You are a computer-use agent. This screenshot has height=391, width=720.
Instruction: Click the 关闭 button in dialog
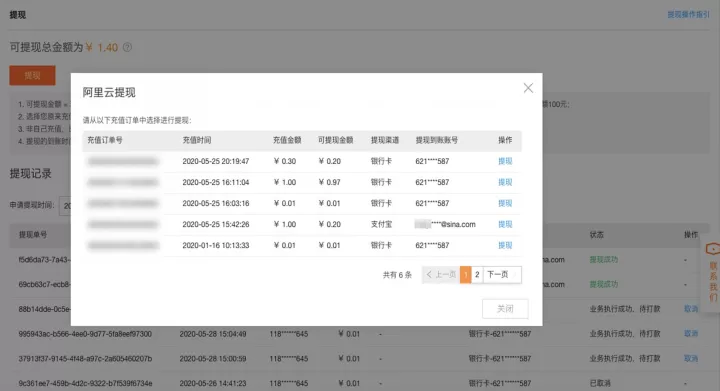(505, 309)
